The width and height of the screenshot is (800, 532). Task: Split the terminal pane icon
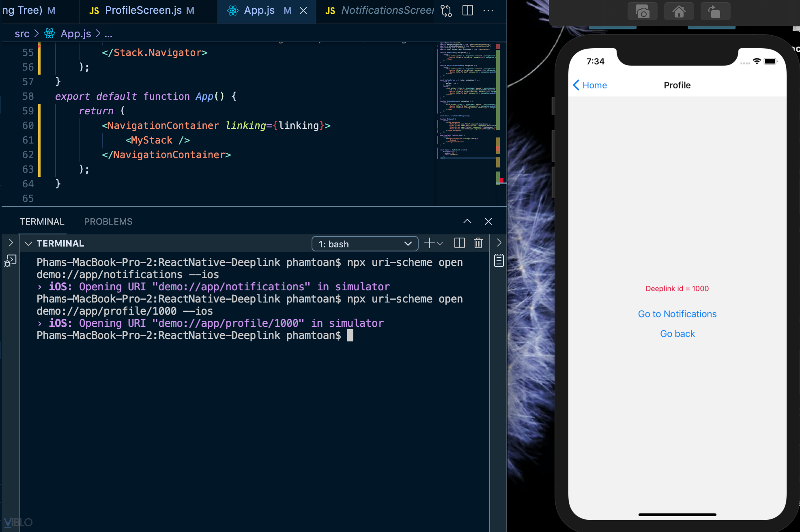(459, 243)
